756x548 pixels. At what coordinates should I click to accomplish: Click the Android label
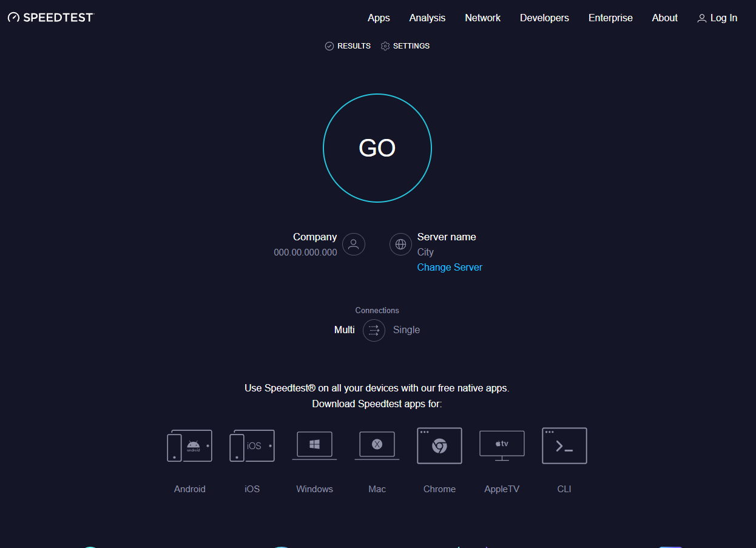pyautogui.click(x=190, y=489)
